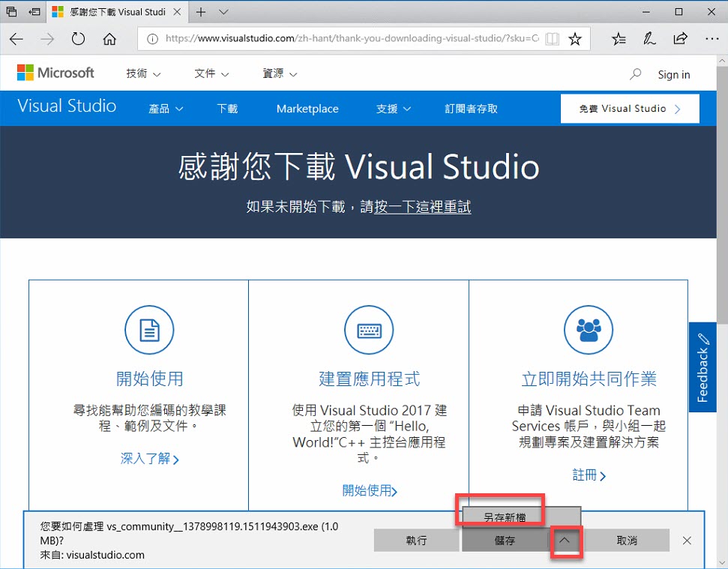Open the Edge more options menu

pos(712,38)
